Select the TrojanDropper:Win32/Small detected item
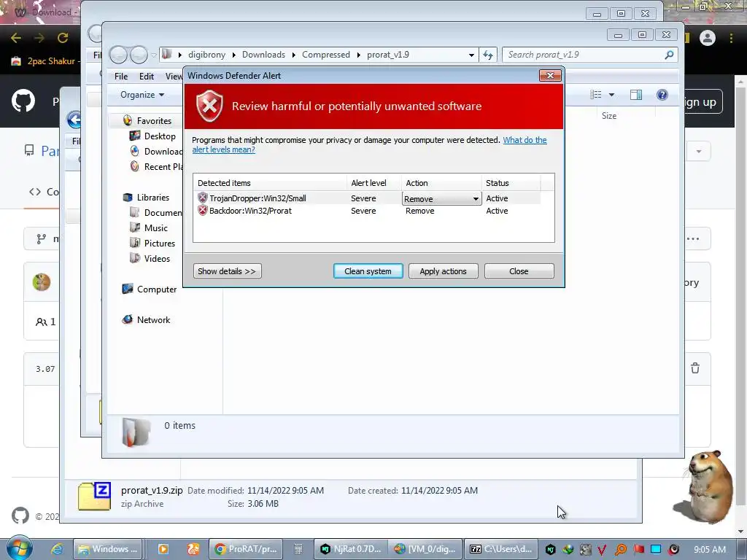747x560 pixels. point(258,198)
